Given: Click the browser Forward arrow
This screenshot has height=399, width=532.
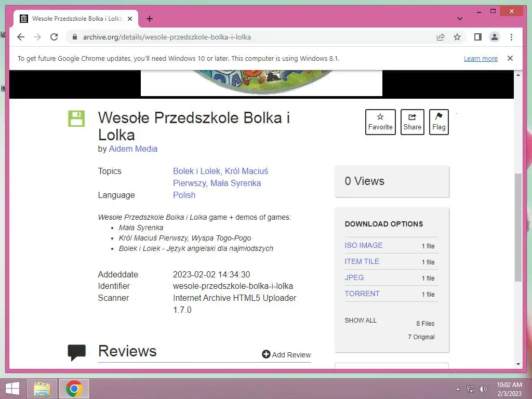Looking at the screenshot, I should point(37,37).
